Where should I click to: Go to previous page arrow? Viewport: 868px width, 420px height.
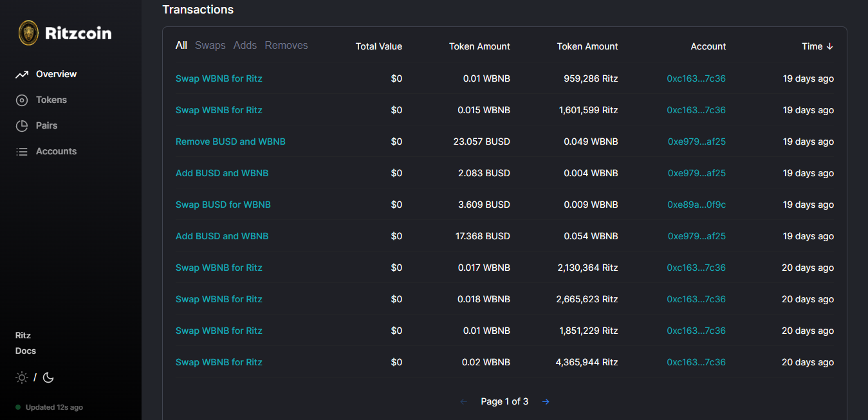click(463, 401)
